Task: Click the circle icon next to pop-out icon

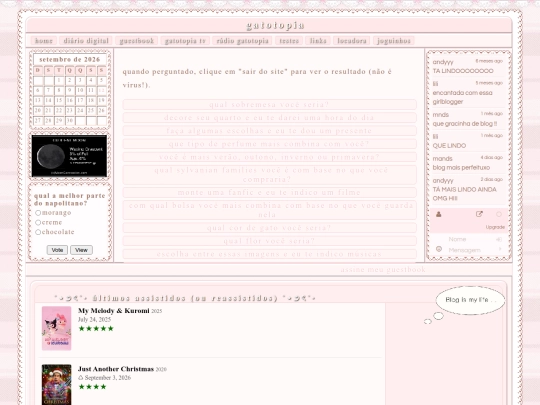Action: 499,214
